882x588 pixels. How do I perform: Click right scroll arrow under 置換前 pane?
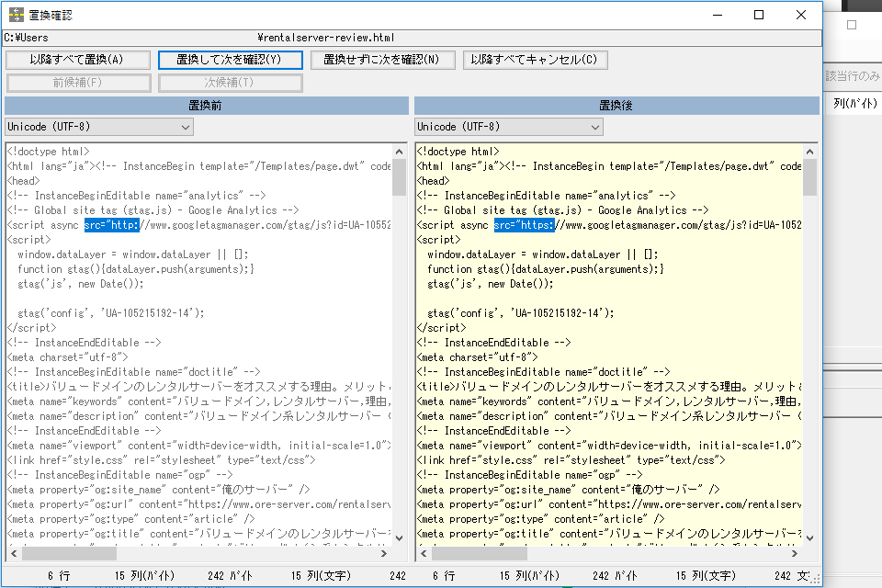click(384, 554)
